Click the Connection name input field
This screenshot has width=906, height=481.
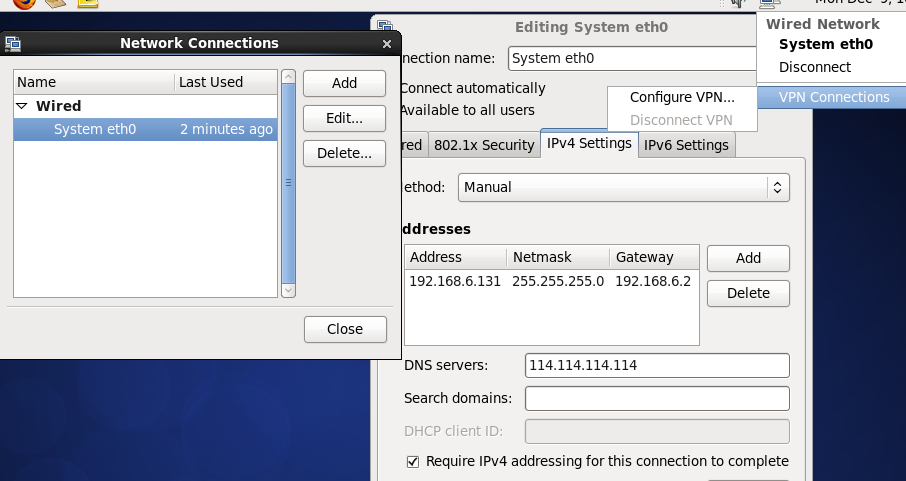coord(632,58)
